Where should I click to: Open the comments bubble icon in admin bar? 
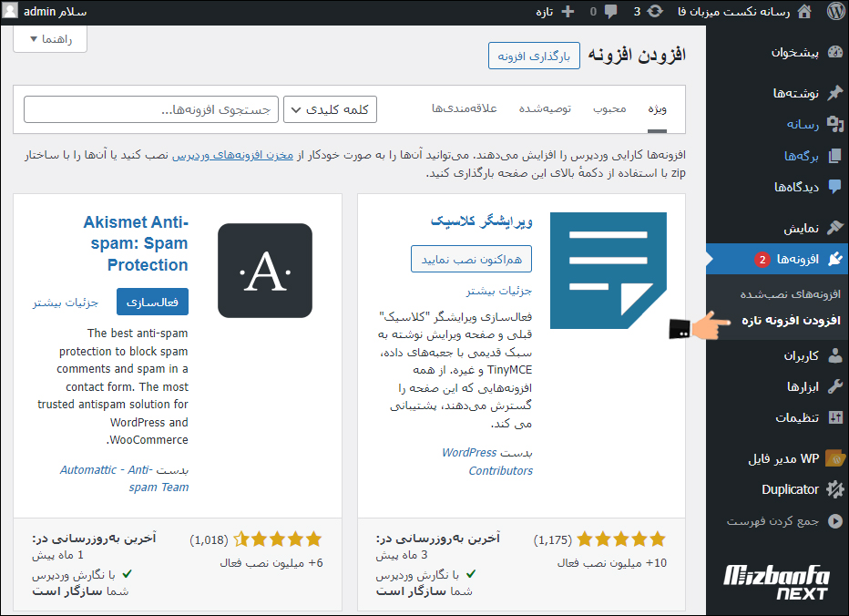(x=610, y=11)
